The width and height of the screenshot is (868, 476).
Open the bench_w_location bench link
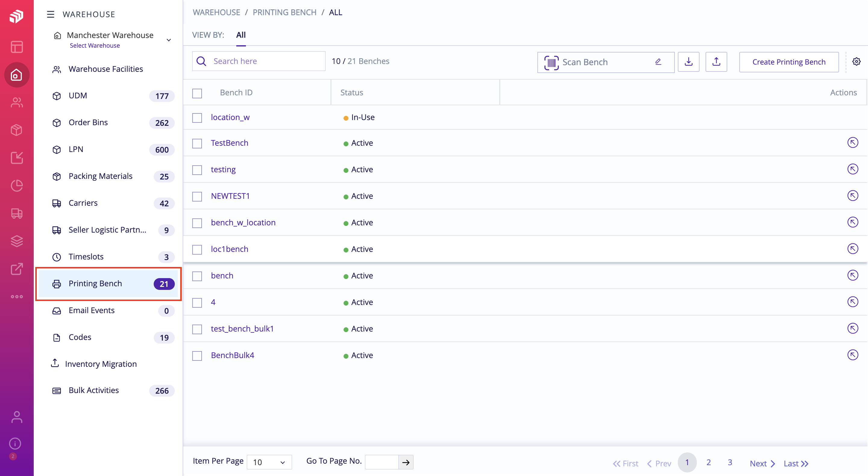(243, 222)
